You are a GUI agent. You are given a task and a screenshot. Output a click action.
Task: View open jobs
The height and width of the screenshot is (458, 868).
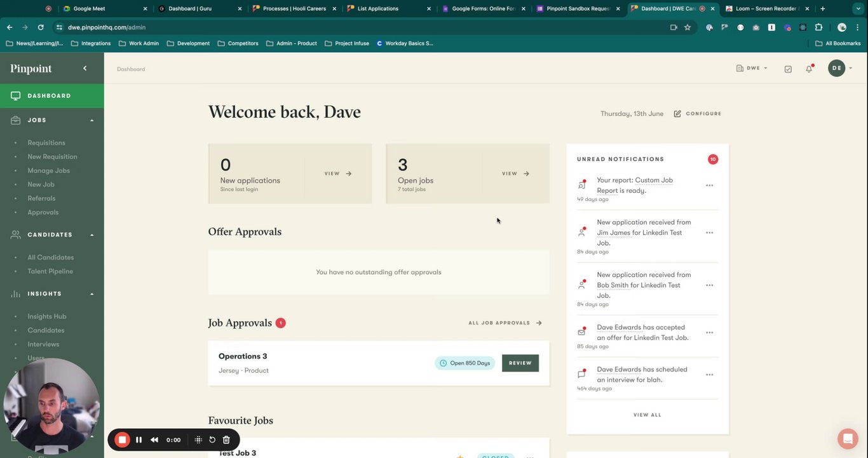(515, 174)
